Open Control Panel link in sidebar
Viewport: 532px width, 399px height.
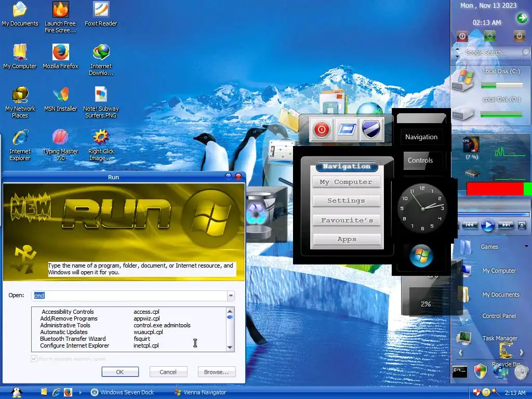click(499, 316)
